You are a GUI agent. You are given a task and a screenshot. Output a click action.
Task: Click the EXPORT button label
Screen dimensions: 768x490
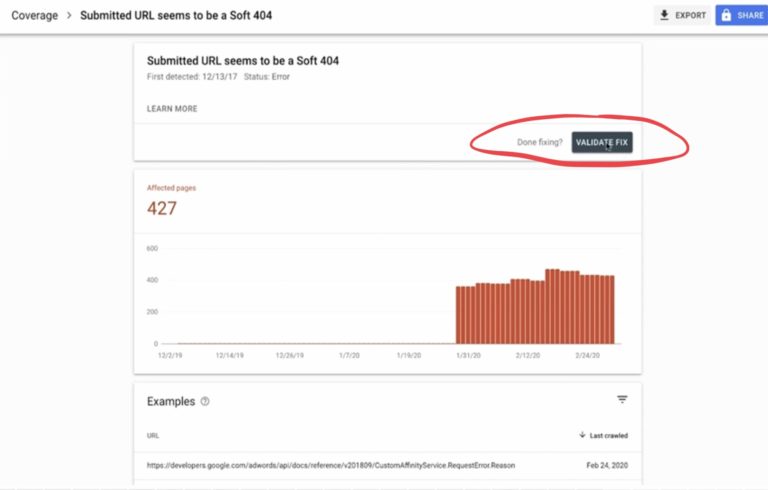coord(690,15)
